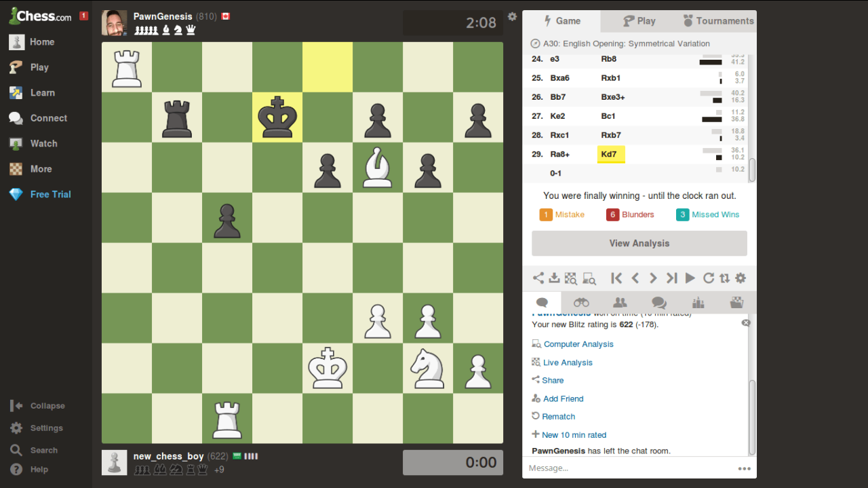Open the analysis board icon

pos(570,278)
